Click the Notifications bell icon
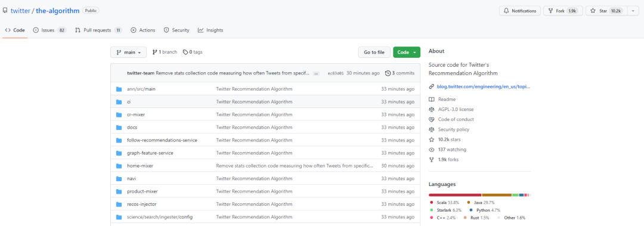 point(507,11)
